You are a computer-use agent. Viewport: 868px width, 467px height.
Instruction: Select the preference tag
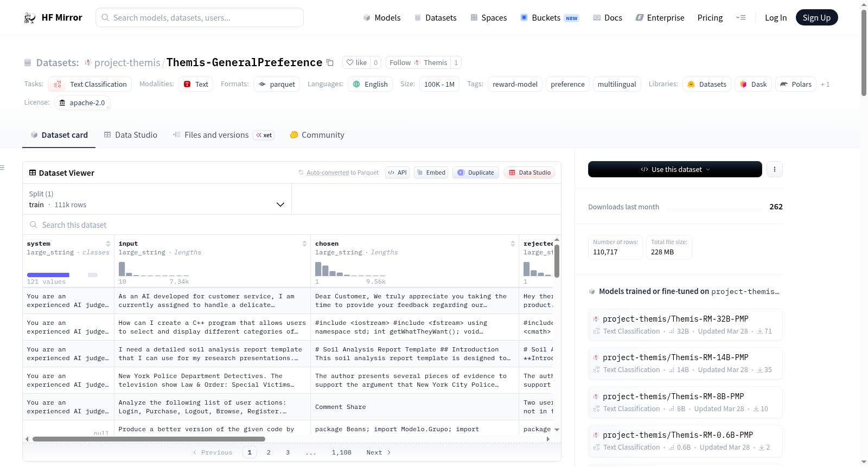tap(567, 84)
